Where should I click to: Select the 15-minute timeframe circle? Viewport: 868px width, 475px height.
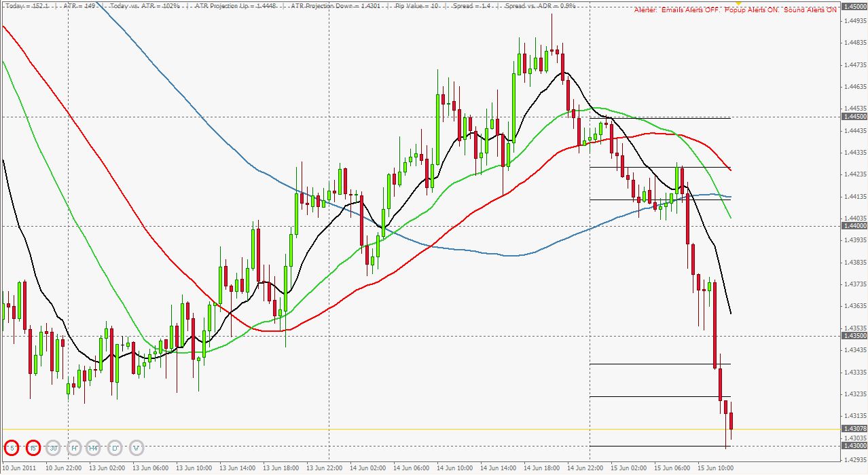click(33, 448)
